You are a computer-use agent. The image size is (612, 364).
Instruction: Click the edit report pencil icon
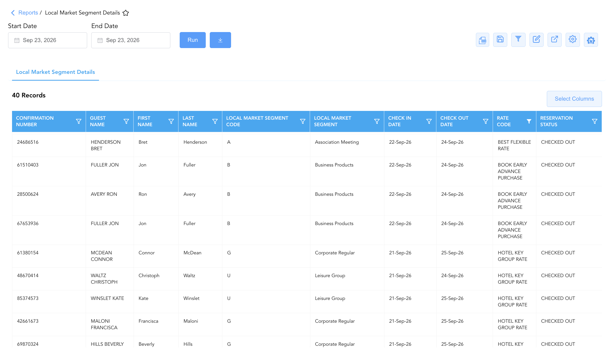[536, 40]
